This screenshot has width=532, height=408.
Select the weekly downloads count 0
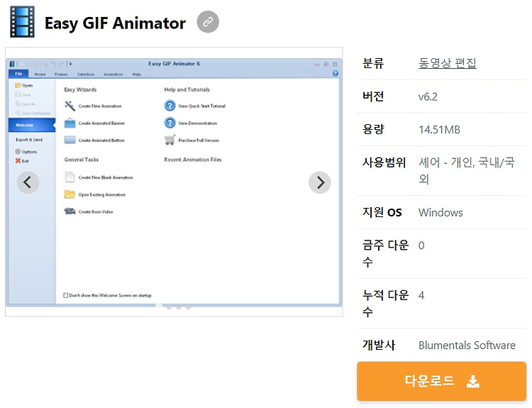point(421,246)
